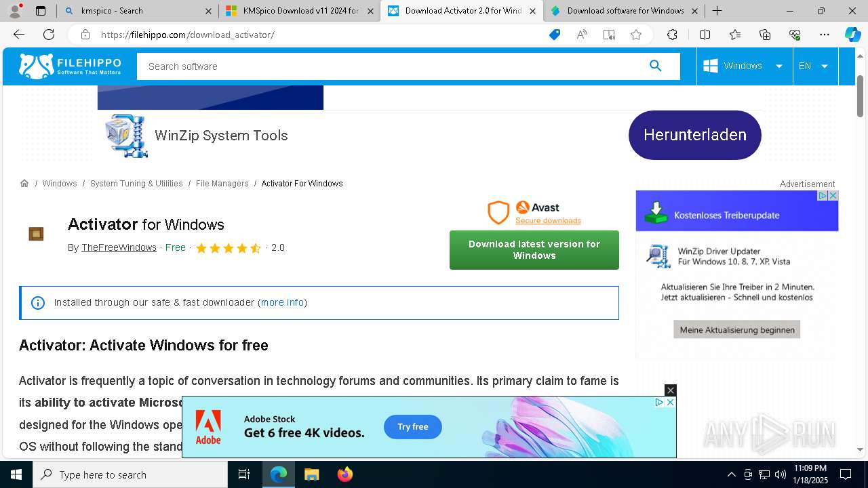Go back with the browser back arrow

click(x=19, y=35)
